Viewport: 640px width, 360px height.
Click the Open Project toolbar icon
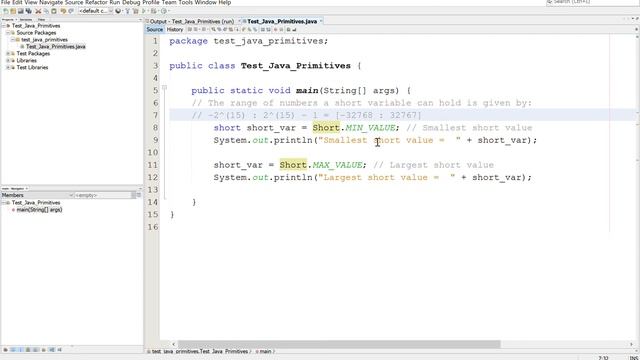[x=20, y=11]
